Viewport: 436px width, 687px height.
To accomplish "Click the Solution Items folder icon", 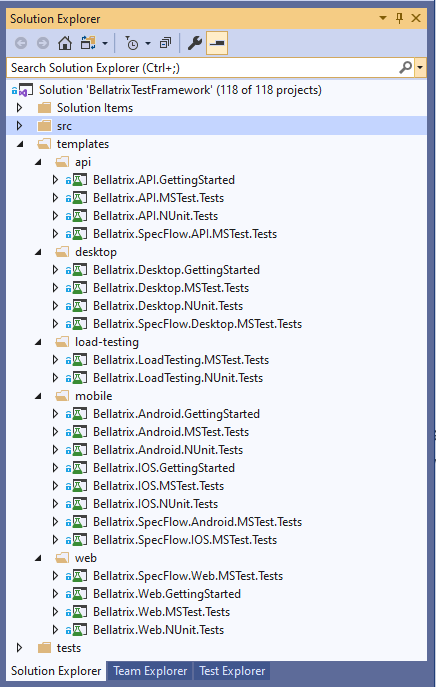I will click(44, 108).
